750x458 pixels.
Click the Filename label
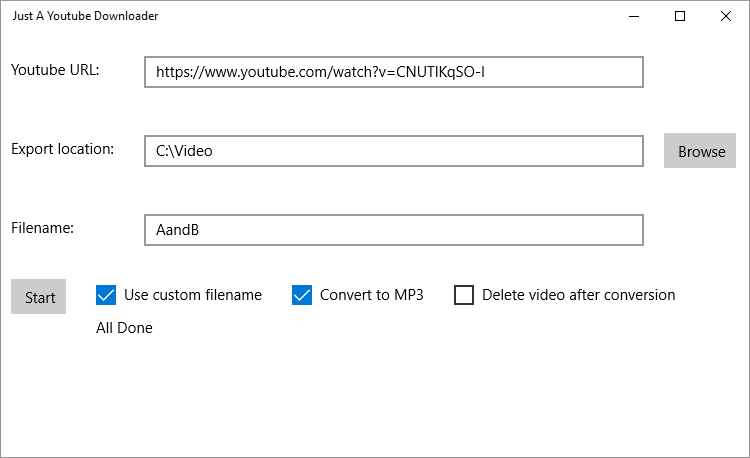[x=43, y=228]
